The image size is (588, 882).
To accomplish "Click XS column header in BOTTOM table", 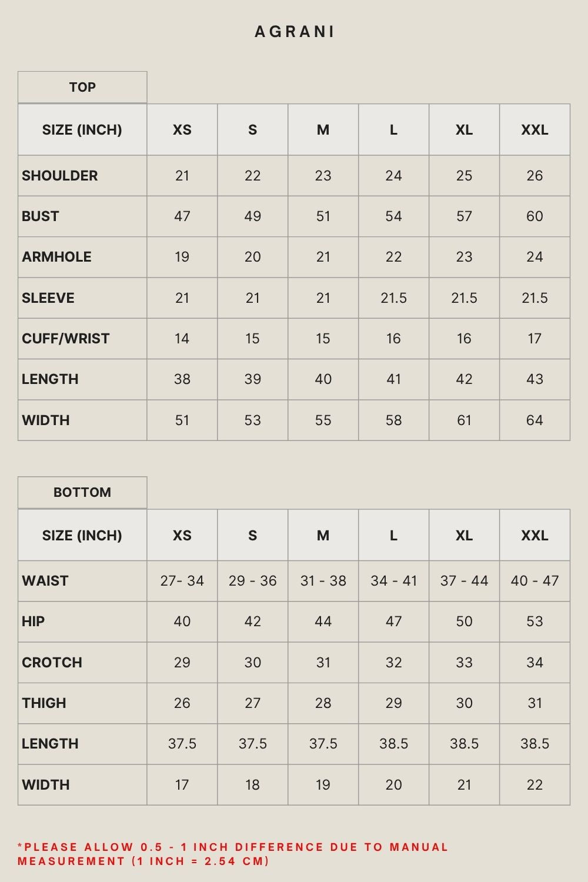I will pos(182,535).
